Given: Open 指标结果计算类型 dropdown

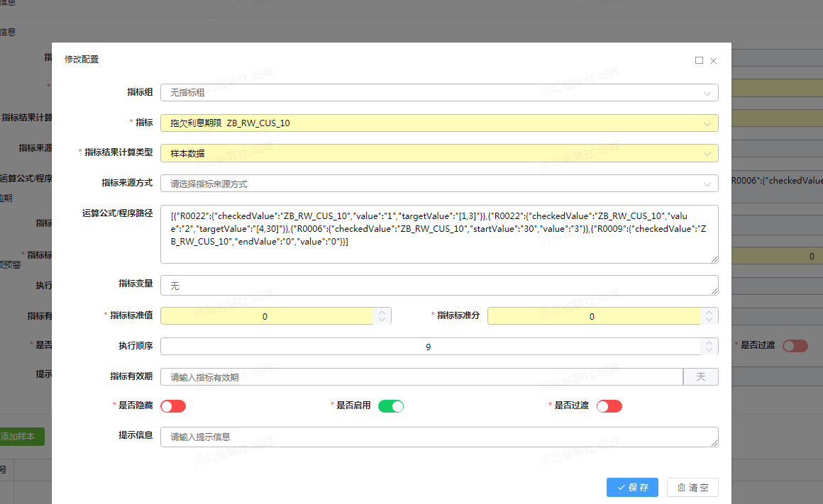Looking at the screenshot, I should coord(438,153).
